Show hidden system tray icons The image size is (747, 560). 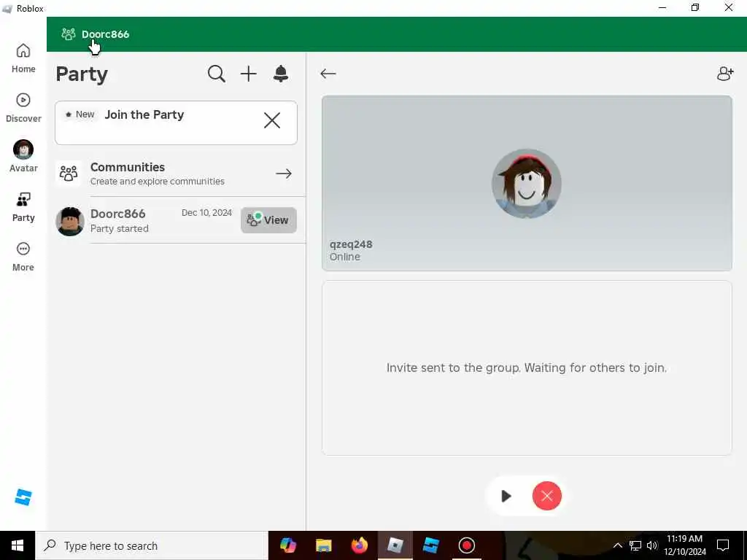coord(617,545)
